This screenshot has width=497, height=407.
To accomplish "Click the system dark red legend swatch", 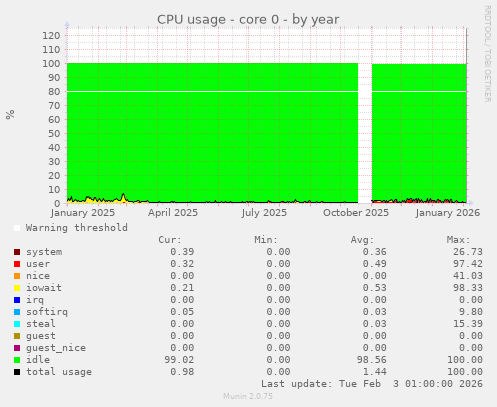I will click(x=17, y=252).
